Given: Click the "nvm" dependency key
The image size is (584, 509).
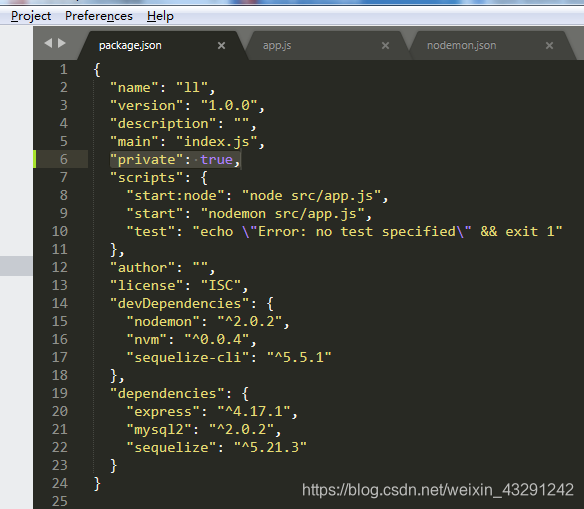Looking at the screenshot, I should coord(146,339).
